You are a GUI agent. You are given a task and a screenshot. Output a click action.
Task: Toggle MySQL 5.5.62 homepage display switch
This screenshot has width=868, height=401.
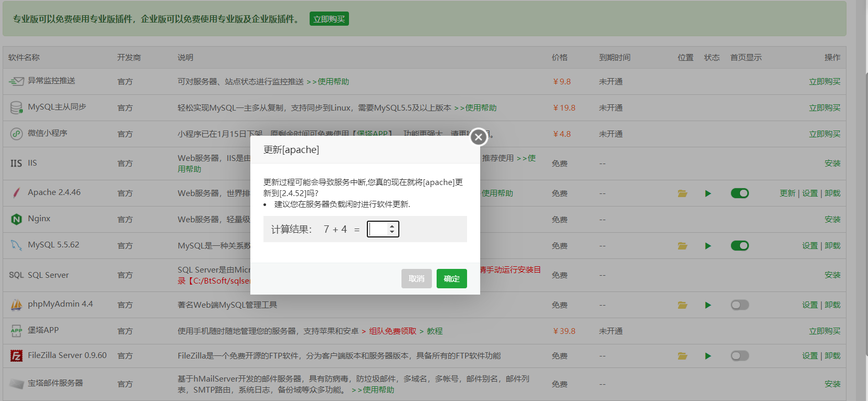[x=739, y=246]
